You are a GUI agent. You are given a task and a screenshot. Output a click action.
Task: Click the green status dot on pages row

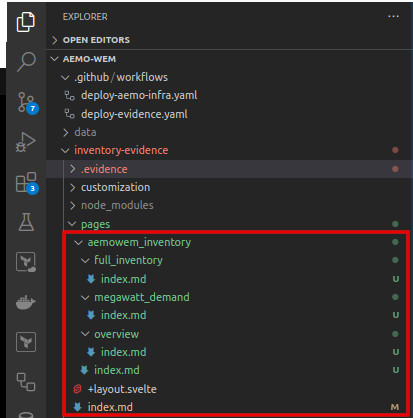pyautogui.click(x=395, y=224)
